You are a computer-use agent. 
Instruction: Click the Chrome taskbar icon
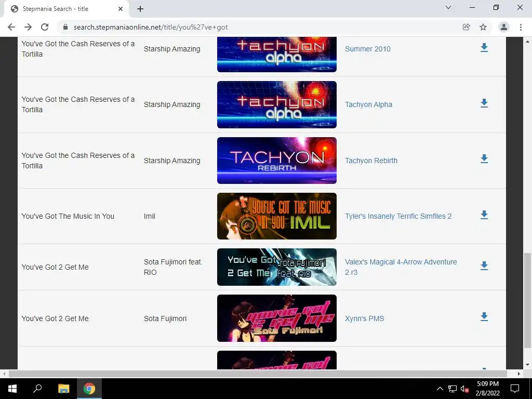pos(89,389)
